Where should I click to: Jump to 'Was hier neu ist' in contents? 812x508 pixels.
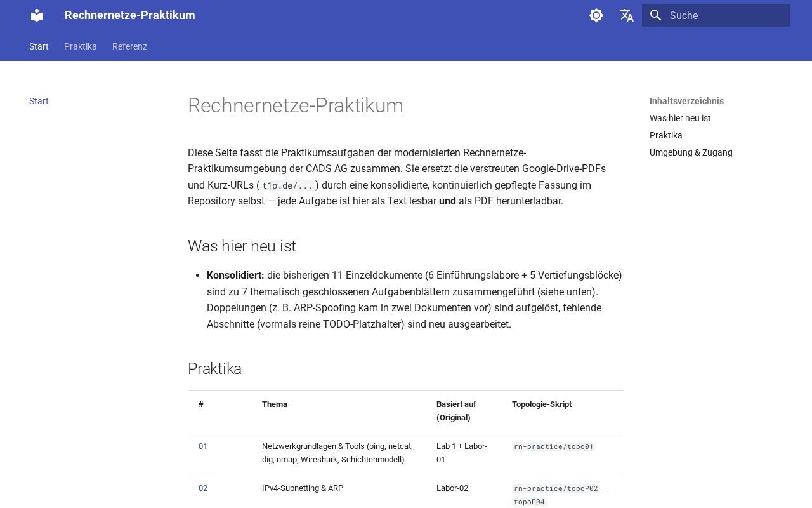[680, 118]
